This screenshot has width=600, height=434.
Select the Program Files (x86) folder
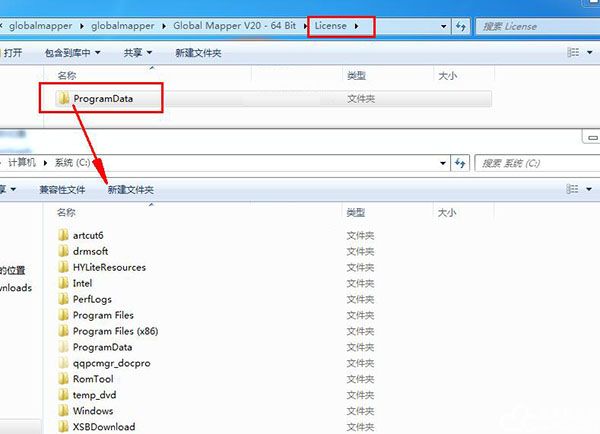(115, 331)
